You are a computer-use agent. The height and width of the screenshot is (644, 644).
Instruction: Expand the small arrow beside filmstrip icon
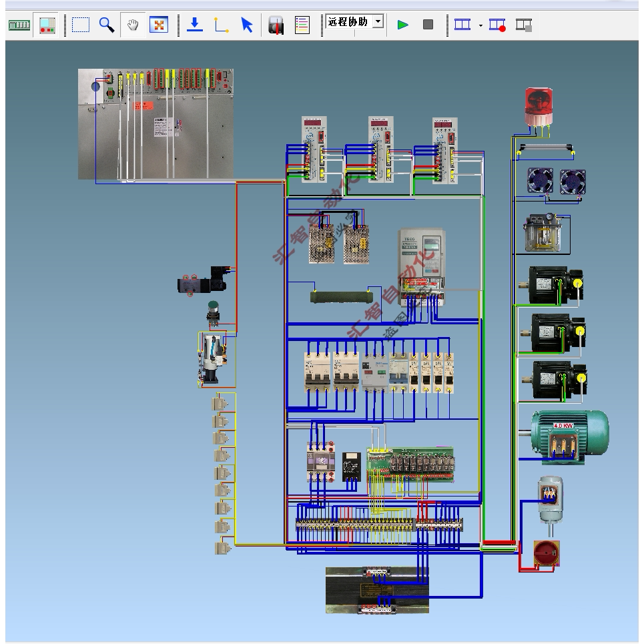[480, 25]
